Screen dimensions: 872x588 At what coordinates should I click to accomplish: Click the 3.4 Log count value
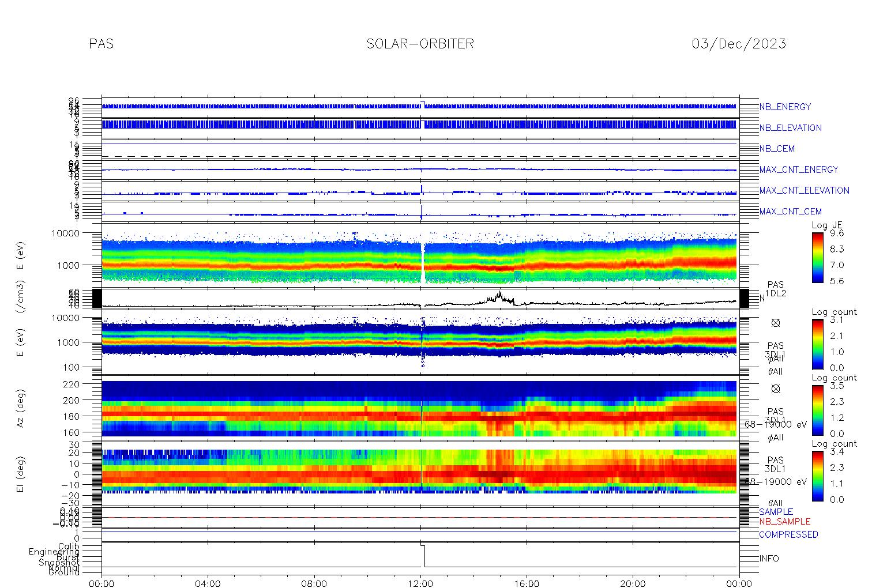pyautogui.click(x=837, y=451)
